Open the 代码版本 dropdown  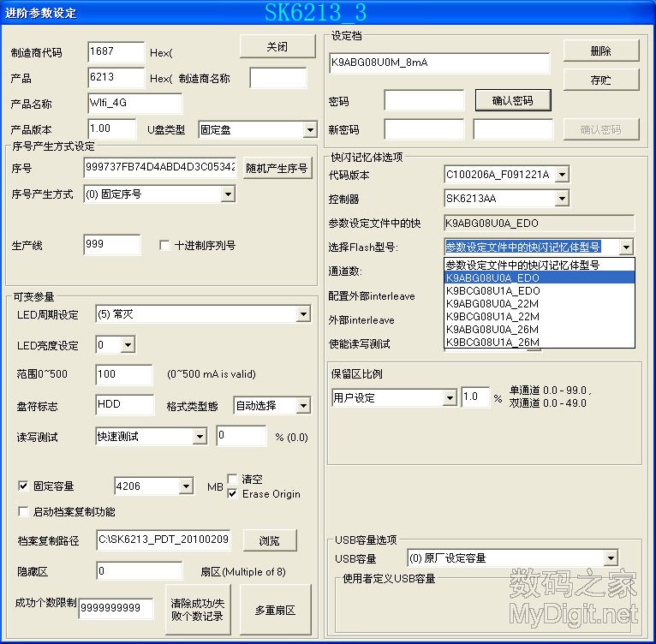[x=562, y=175]
